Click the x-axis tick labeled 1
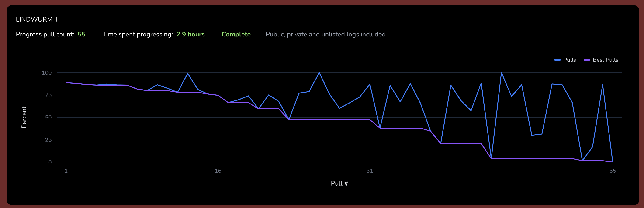This screenshot has height=208, width=644. click(66, 171)
